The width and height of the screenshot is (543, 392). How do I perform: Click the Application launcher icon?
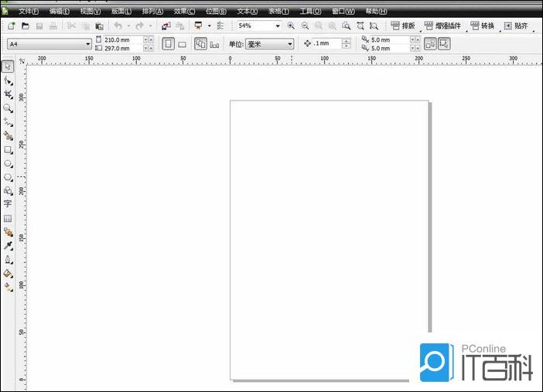[x=199, y=26]
